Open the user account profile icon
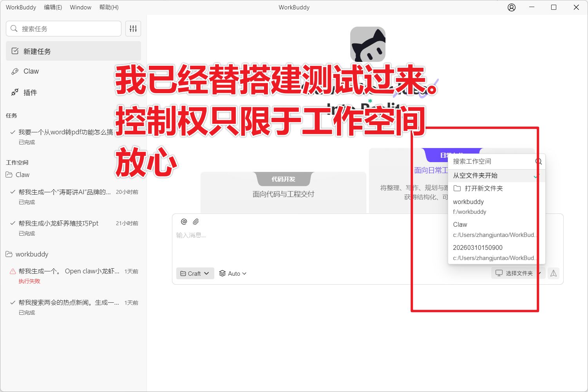 coord(512,7)
